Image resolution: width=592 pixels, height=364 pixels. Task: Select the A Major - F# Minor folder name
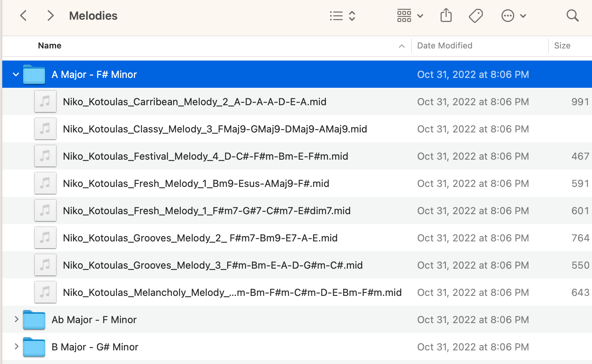(x=94, y=75)
